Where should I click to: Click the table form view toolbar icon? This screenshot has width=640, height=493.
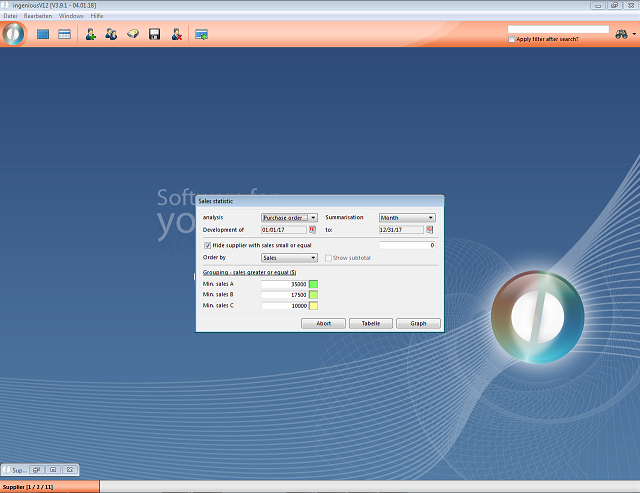[65, 35]
